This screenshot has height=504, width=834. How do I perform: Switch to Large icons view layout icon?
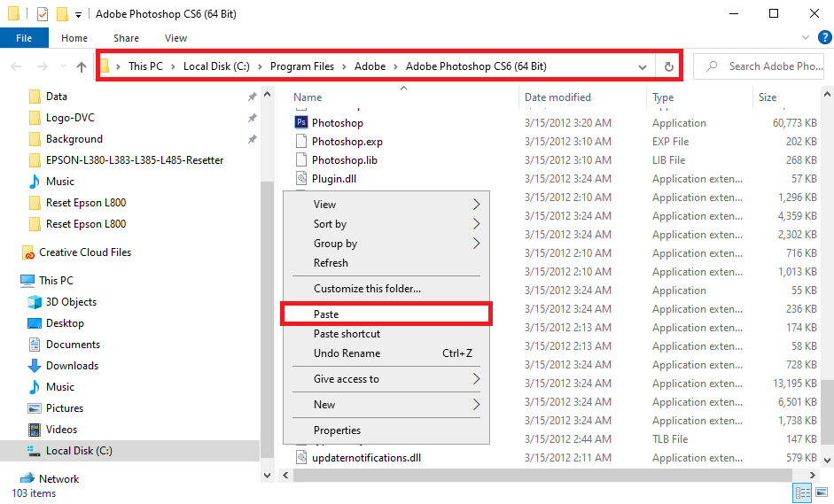822,492
